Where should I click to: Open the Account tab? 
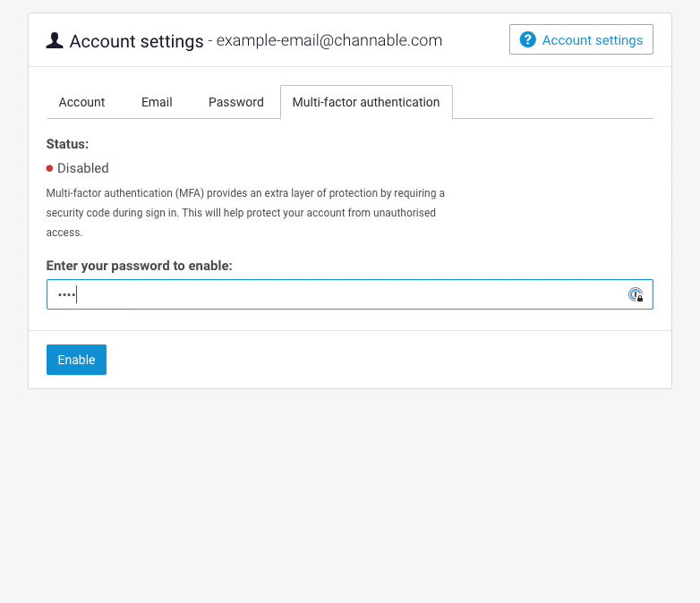tap(81, 102)
